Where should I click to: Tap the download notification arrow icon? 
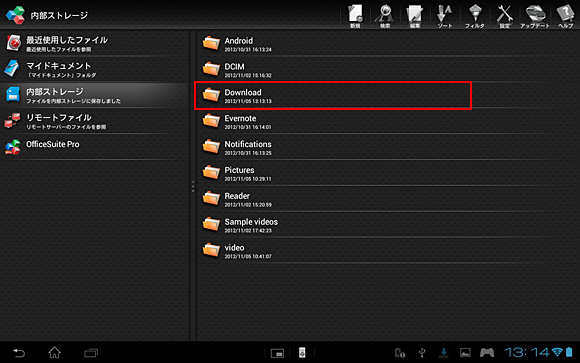[444, 353]
